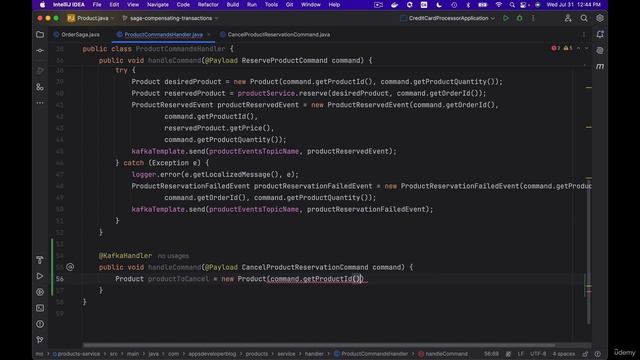The width and height of the screenshot is (640, 360).
Task: Open the Git tool window
Action: [40, 340]
